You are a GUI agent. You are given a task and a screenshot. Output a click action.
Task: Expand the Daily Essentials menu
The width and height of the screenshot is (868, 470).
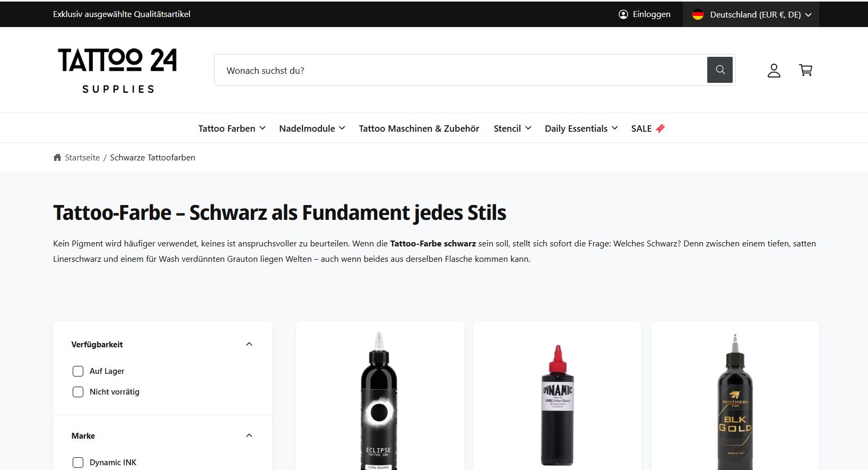(581, 129)
